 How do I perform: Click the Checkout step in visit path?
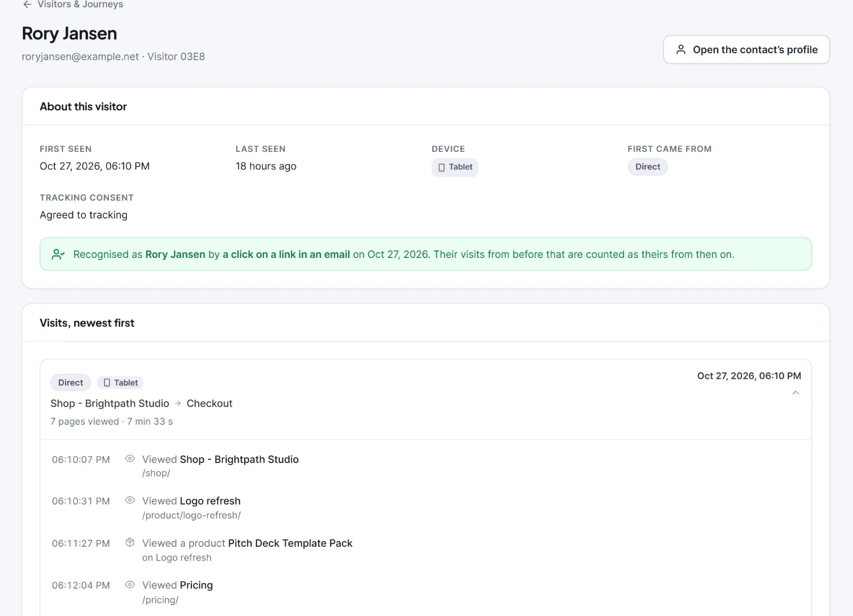(210, 403)
